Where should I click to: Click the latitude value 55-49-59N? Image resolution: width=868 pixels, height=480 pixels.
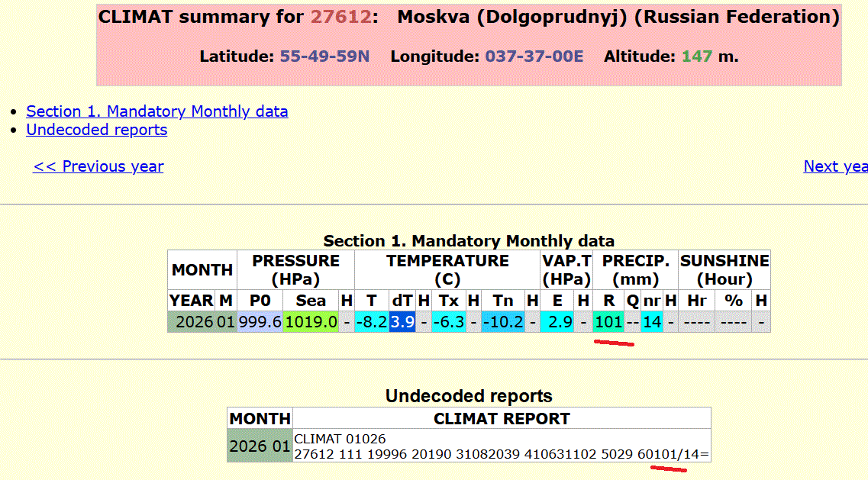tap(324, 56)
